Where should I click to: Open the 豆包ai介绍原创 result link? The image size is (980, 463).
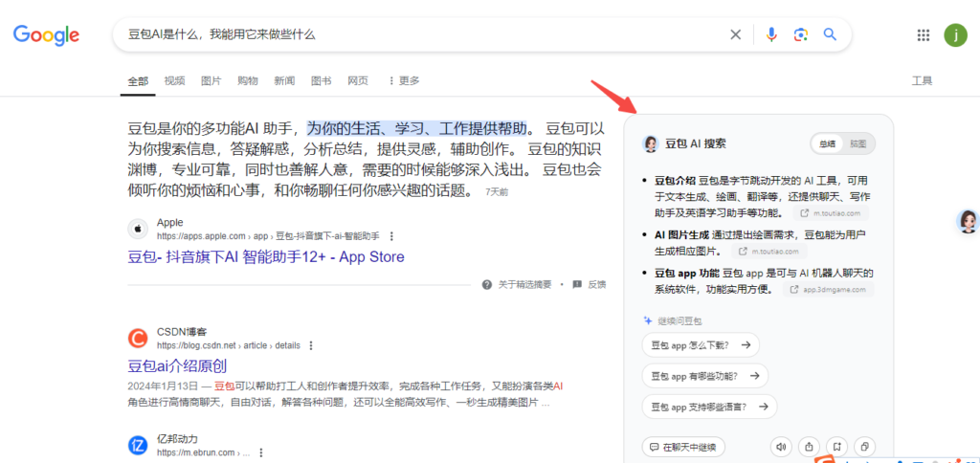[177, 366]
